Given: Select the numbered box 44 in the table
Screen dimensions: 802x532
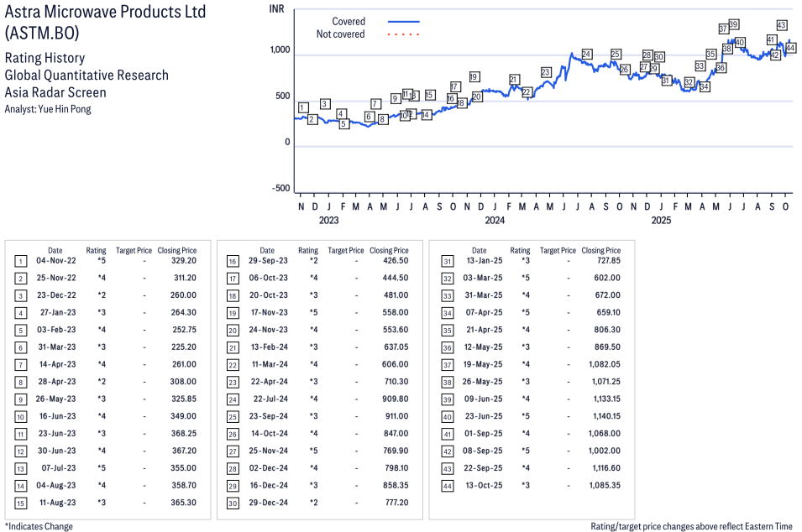Looking at the screenshot, I should pos(446,486).
